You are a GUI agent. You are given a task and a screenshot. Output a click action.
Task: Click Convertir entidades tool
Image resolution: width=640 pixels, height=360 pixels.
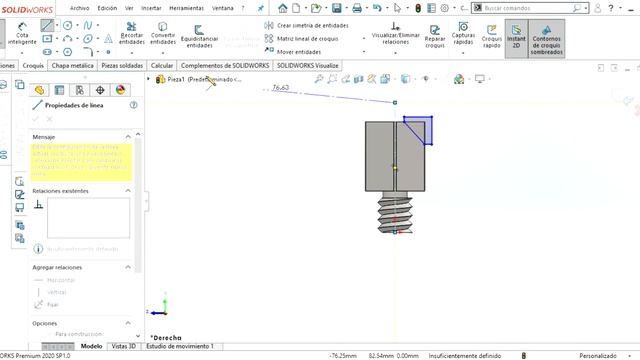(162, 33)
